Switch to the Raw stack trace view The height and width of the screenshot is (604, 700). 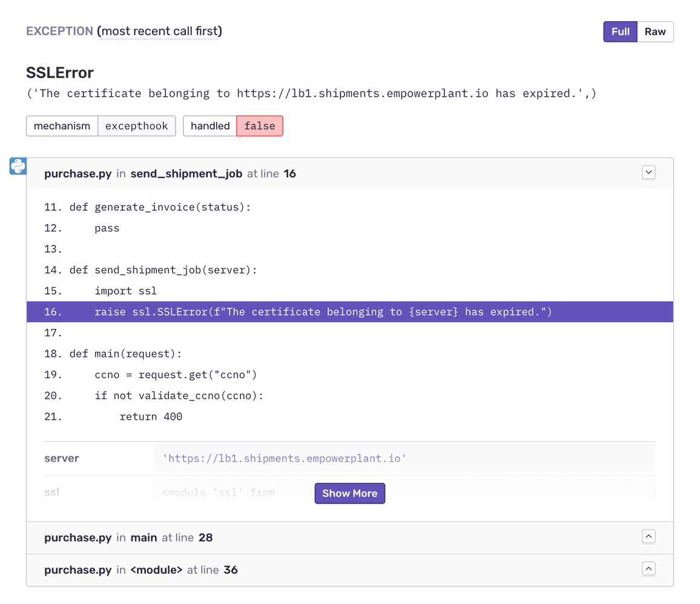point(655,32)
